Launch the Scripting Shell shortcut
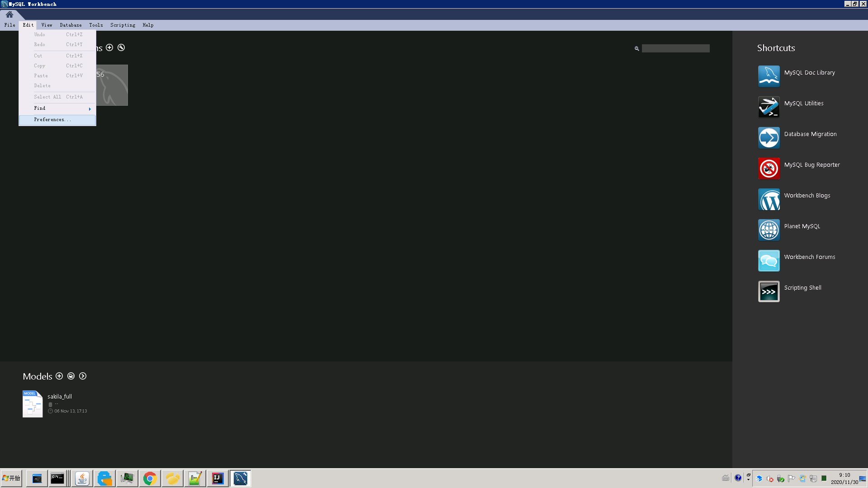 (802, 287)
